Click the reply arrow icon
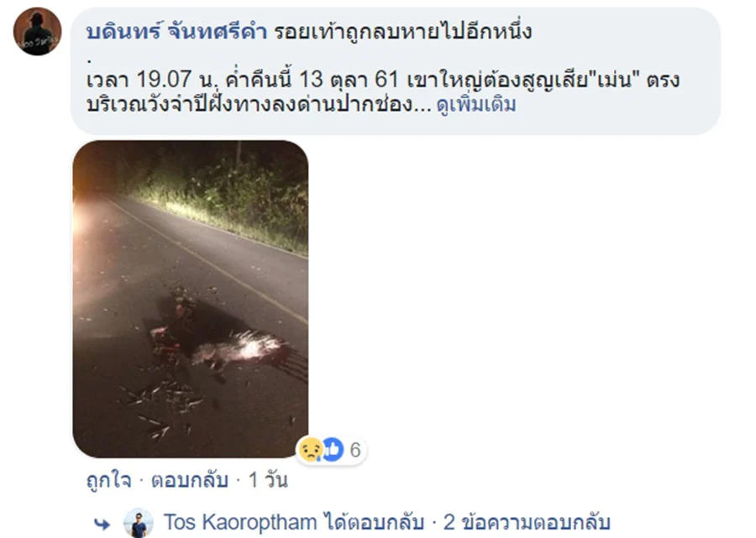756x538 pixels. 102,524
